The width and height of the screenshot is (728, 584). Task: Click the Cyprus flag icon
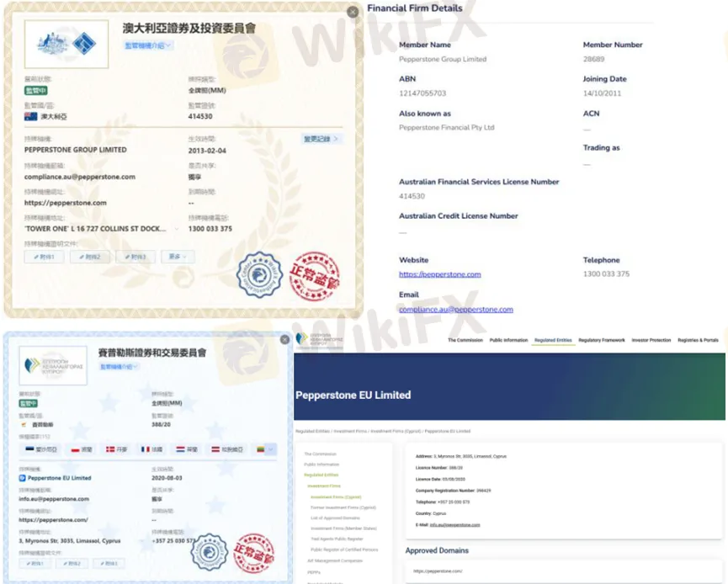click(24, 425)
